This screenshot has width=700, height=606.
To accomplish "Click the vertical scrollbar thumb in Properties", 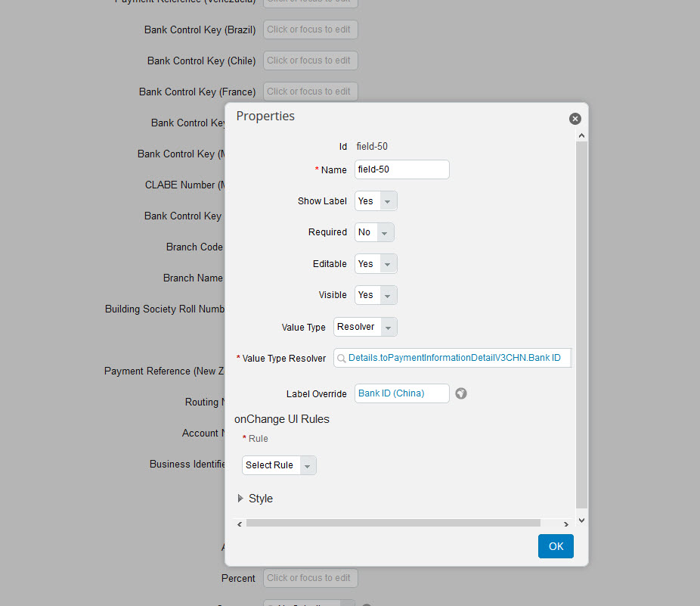I will click(581, 325).
